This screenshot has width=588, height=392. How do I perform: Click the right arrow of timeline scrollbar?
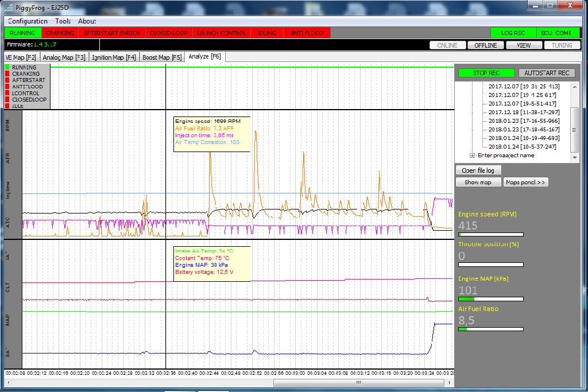(450, 383)
